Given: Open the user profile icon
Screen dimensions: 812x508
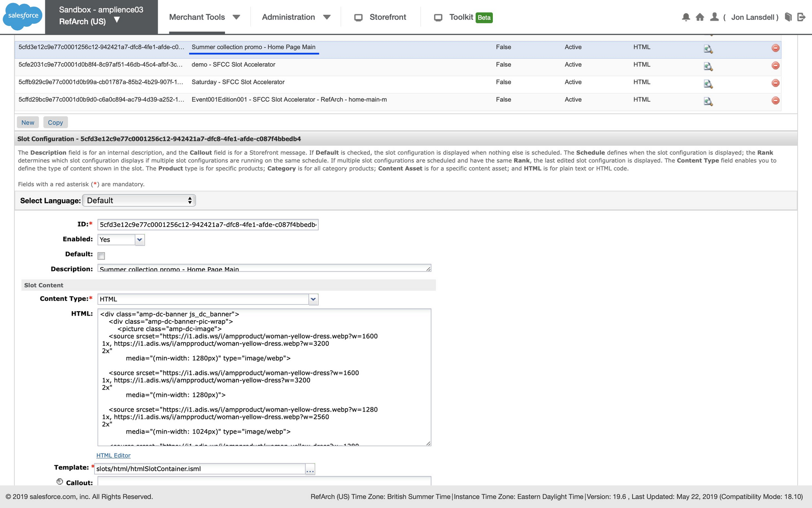Looking at the screenshot, I should pos(714,17).
